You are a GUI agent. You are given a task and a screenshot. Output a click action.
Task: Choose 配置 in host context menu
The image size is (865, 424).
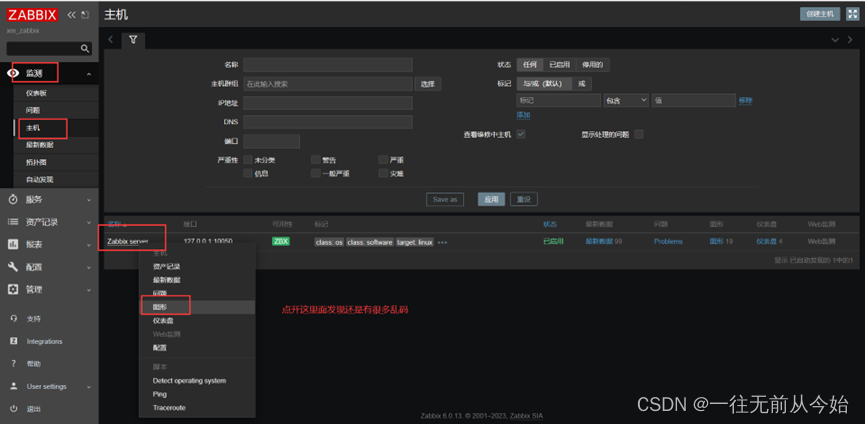pyautogui.click(x=197, y=348)
